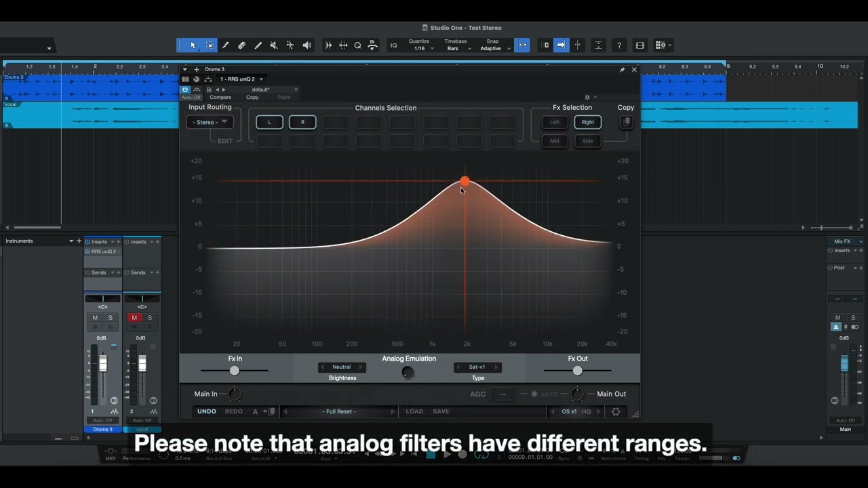Screen dimensions: 868x488
Task: Click the Fx Out slider handle
Action: [578, 371]
